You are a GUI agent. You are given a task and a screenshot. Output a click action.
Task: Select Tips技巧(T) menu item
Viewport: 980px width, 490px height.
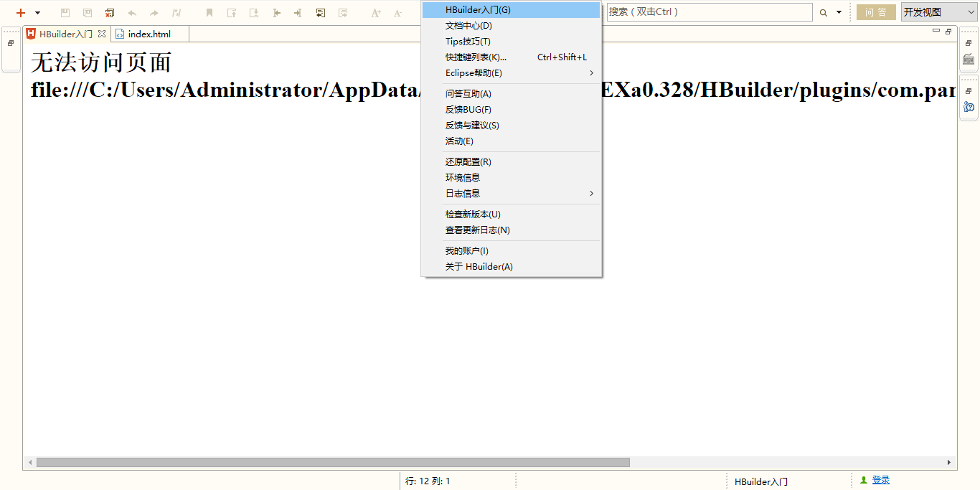point(511,42)
